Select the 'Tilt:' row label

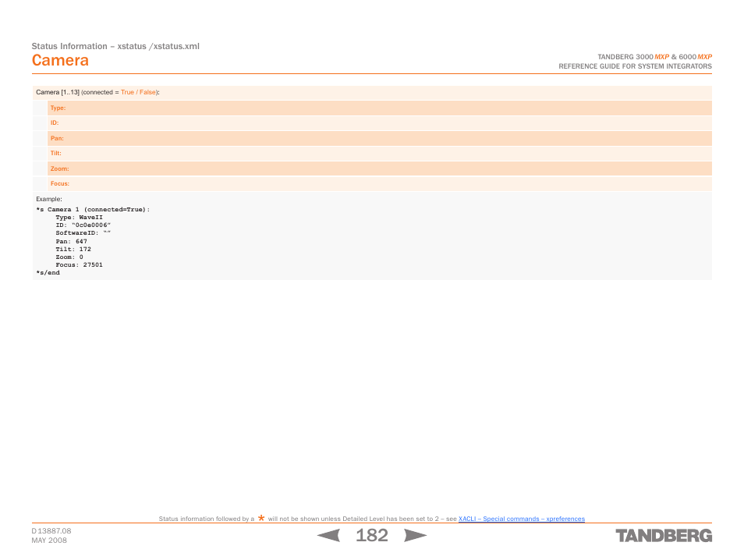56,154
